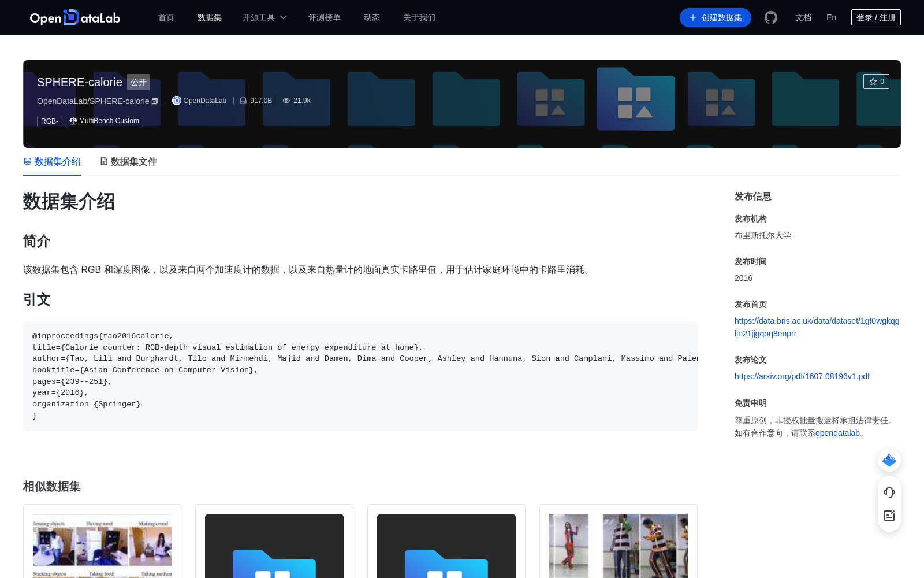Viewport: 924px width, 578px height.
Task: Click the 公开 visibility badge
Action: pyautogui.click(x=139, y=82)
